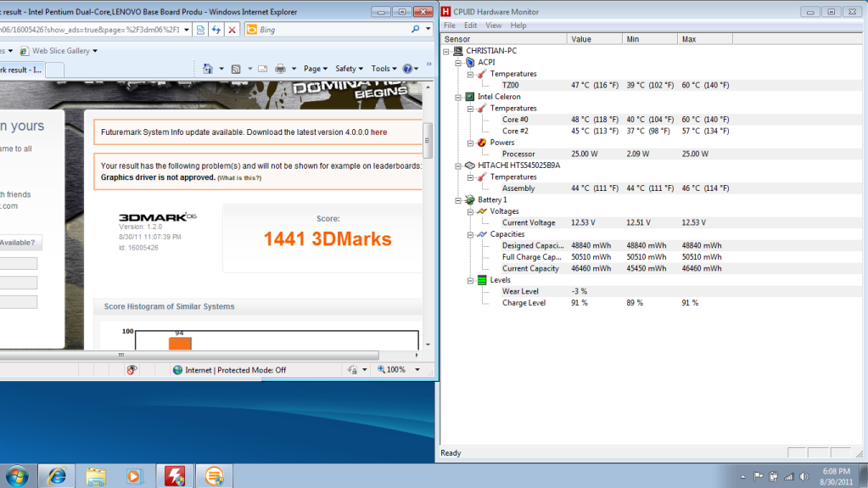Screen dimensions: 868x488
Task: Click the volume speaker tray icon
Action: pos(804,476)
